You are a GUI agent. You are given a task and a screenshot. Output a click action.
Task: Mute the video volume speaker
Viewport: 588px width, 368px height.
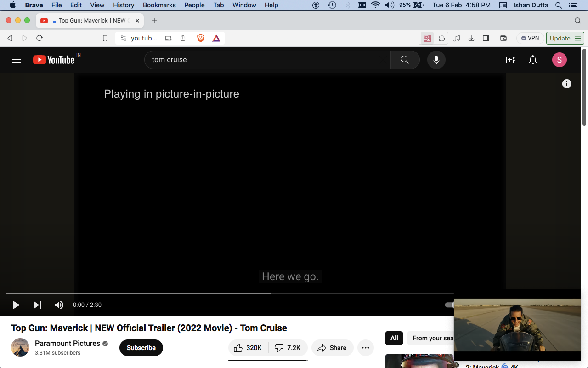click(x=59, y=305)
